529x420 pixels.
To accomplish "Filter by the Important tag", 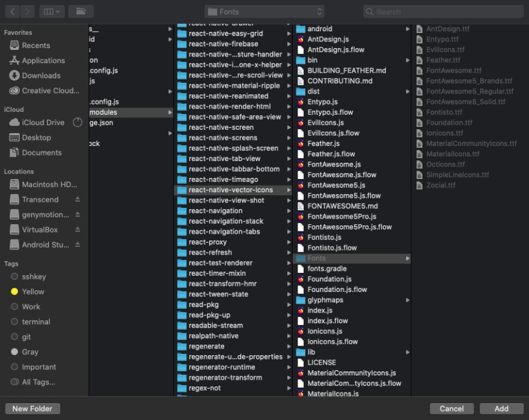I will pos(39,367).
